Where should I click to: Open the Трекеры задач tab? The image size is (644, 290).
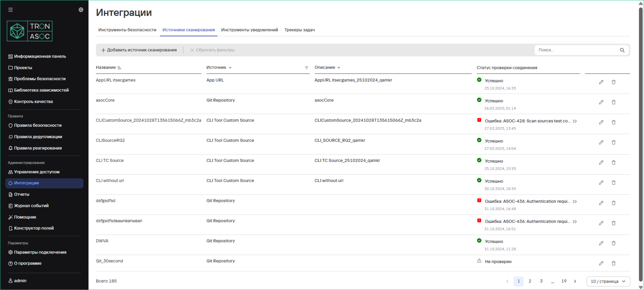pyautogui.click(x=299, y=30)
